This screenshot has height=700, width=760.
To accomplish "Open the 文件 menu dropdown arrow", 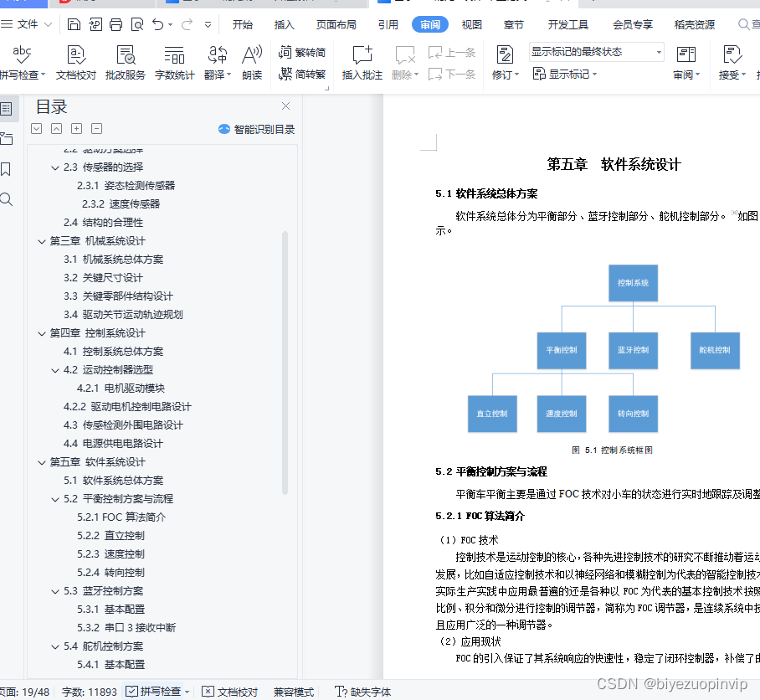I will [48, 24].
